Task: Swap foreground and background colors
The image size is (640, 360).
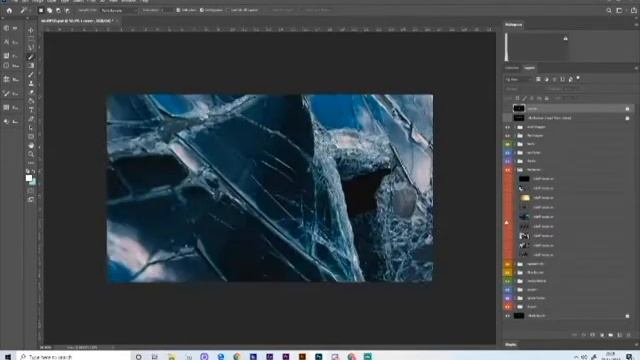Action: 33,172
